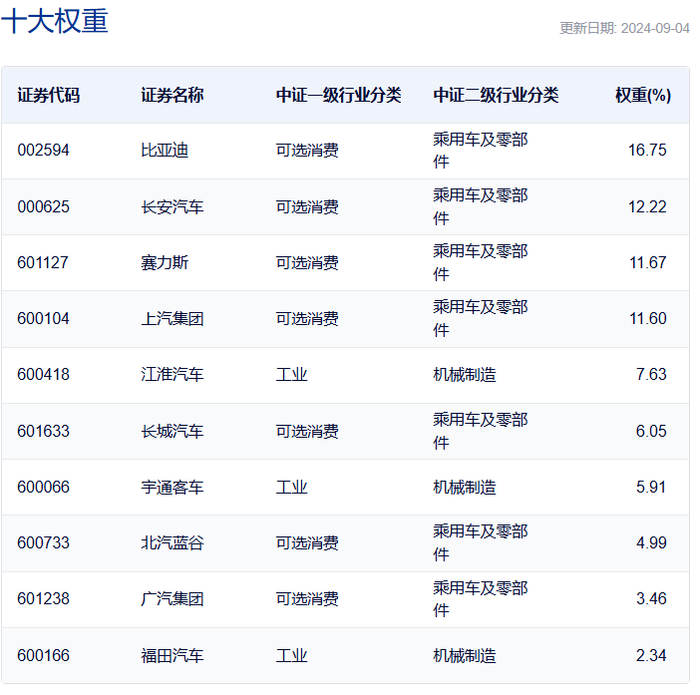700x695 pixels.
Task: Select security code 600104
Action: (x=43, y=319)
